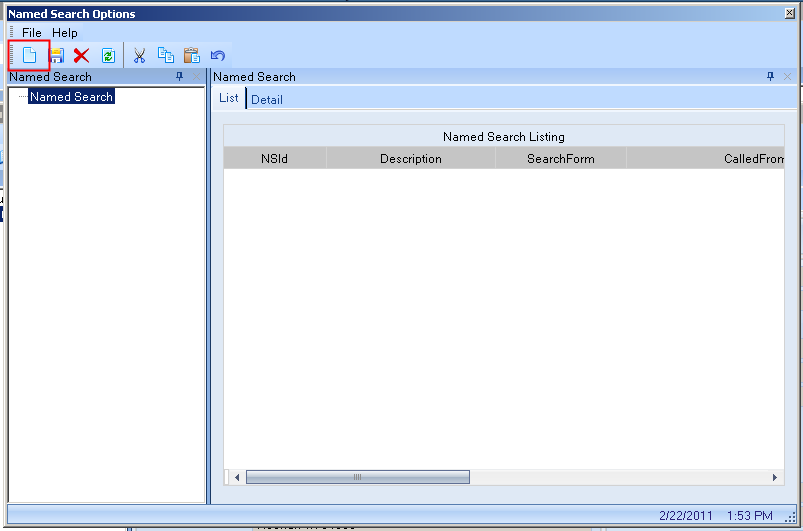
Task: Click the 1:53 PM time in status bar
Action: coord(750,516)
